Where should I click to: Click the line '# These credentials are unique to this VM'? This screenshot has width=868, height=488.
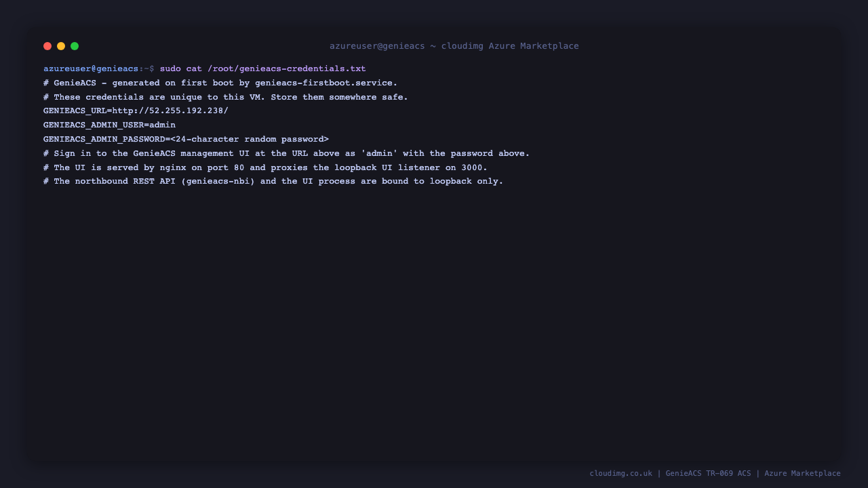[226, 97]
